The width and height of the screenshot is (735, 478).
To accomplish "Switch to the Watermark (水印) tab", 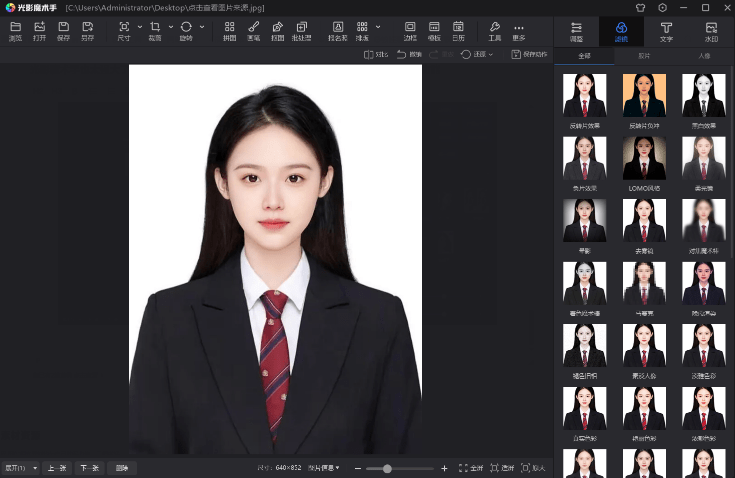I will tap(711, 30).
